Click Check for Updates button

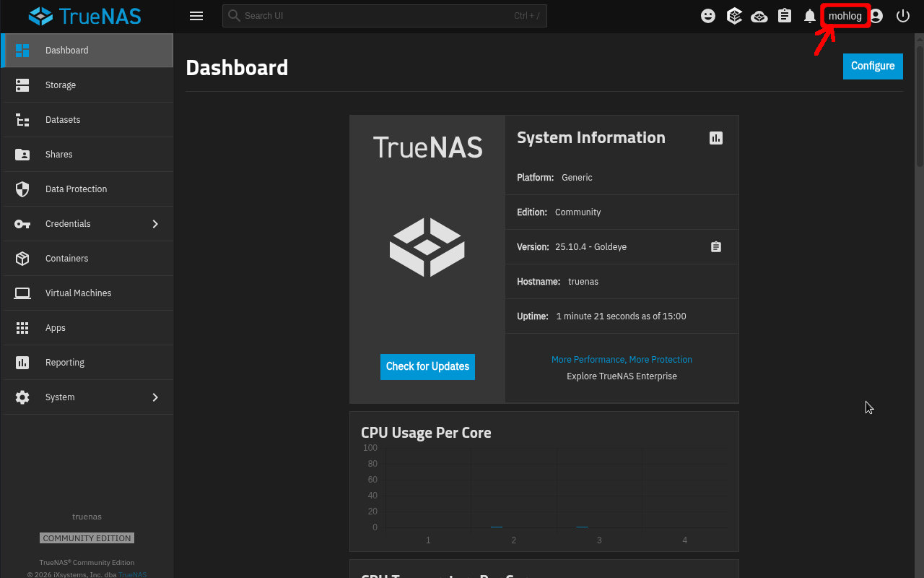(427, 366)
